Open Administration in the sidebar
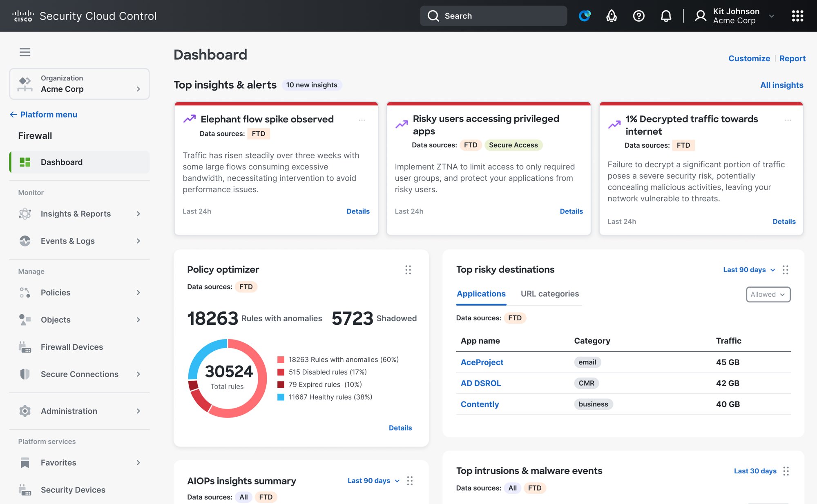This screenshot has height=504, width=817. point(79,411)
